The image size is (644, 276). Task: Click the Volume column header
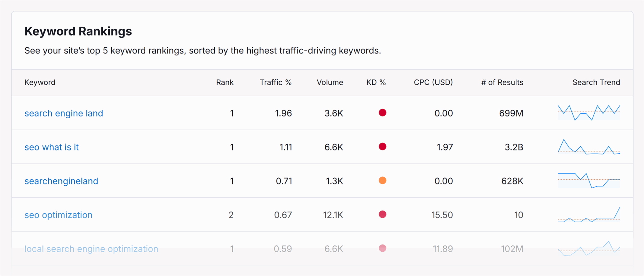point(330,82)
